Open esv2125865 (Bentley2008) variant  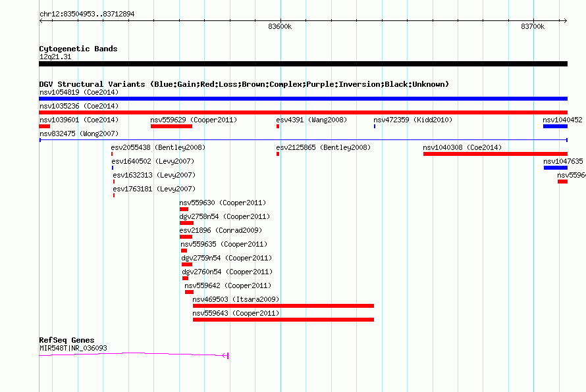324,147
